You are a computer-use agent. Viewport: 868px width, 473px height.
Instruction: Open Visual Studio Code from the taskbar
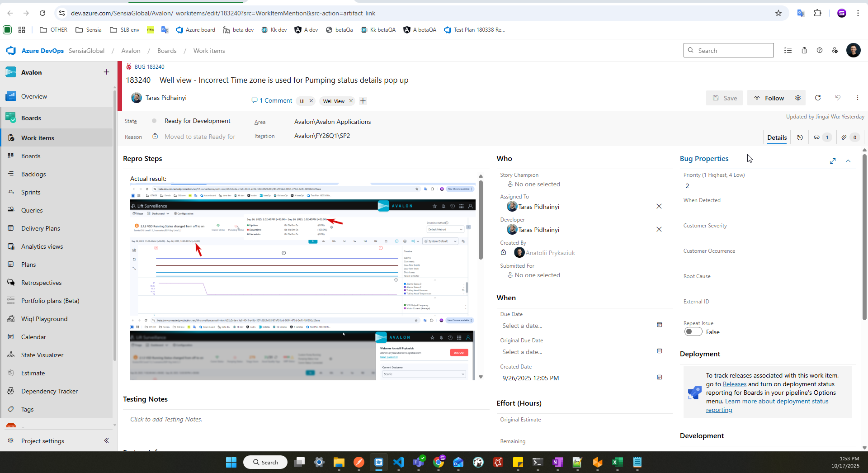click(399, 462)
